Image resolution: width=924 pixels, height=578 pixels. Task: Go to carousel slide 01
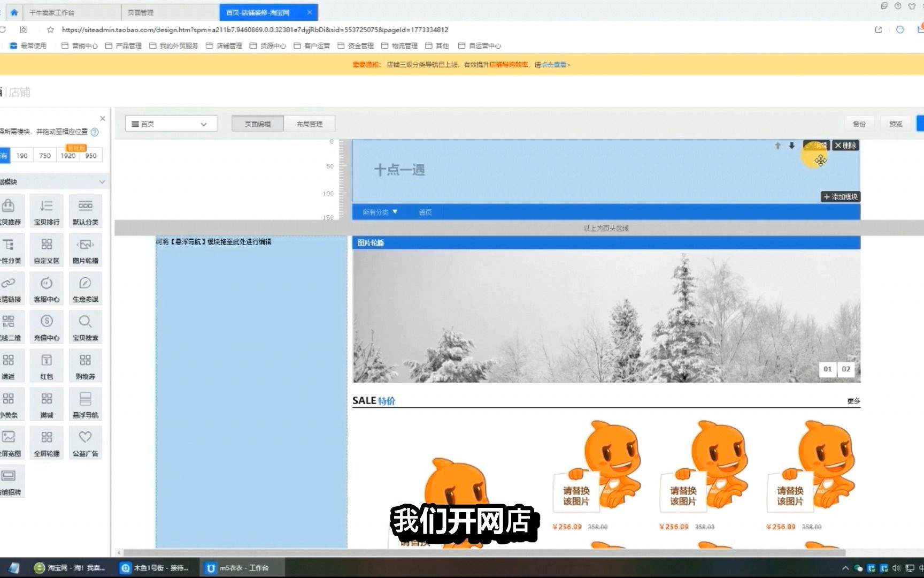pyautogui.click(x=827, y=369)
